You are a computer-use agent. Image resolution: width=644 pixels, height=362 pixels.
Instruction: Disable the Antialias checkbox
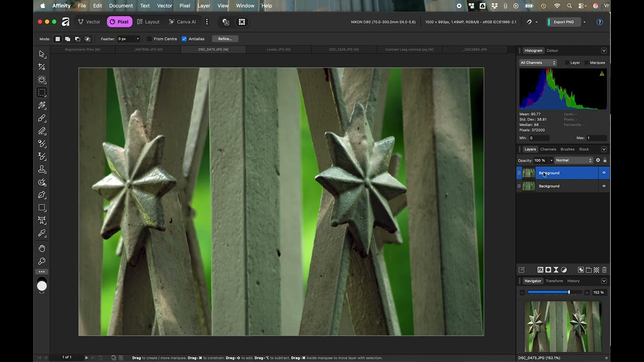184,39
